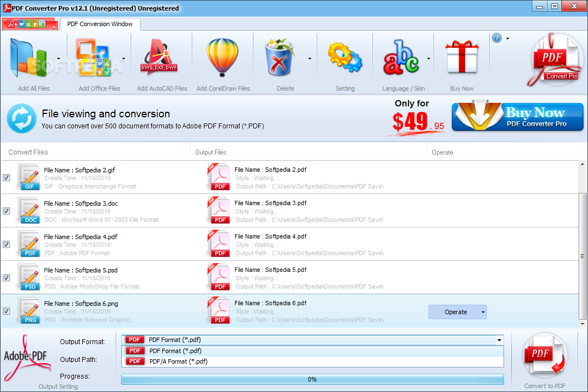Click the GIF file icon of Softpedia 2.gif
The height and width of the screenshot is (392, 588).
pos(28,177)
